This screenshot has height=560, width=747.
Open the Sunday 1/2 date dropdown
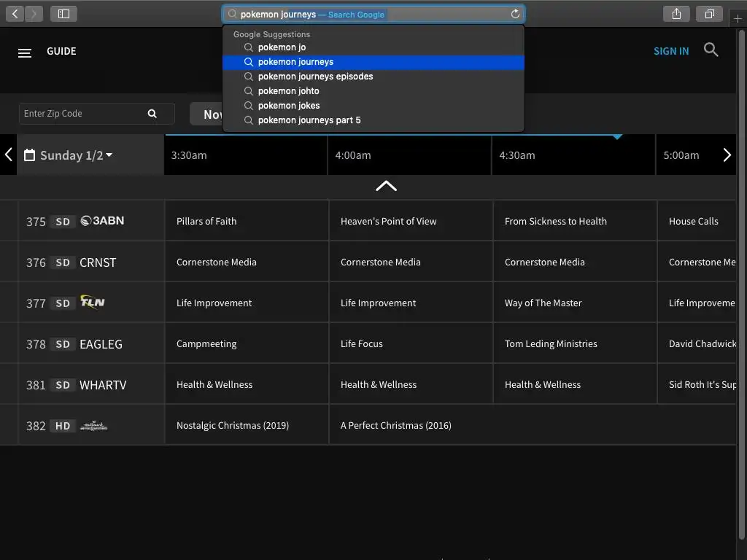click(x=76, y=155)
